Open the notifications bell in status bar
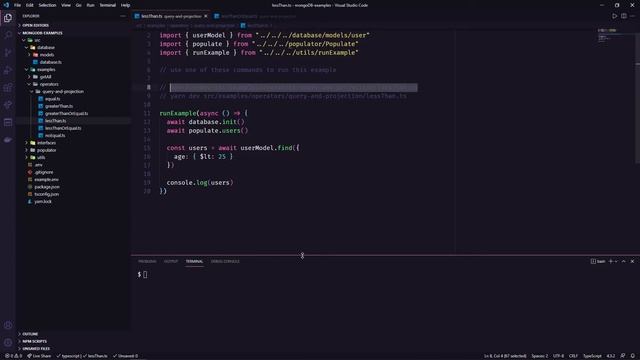640x360 pixels. pos(632,356)
